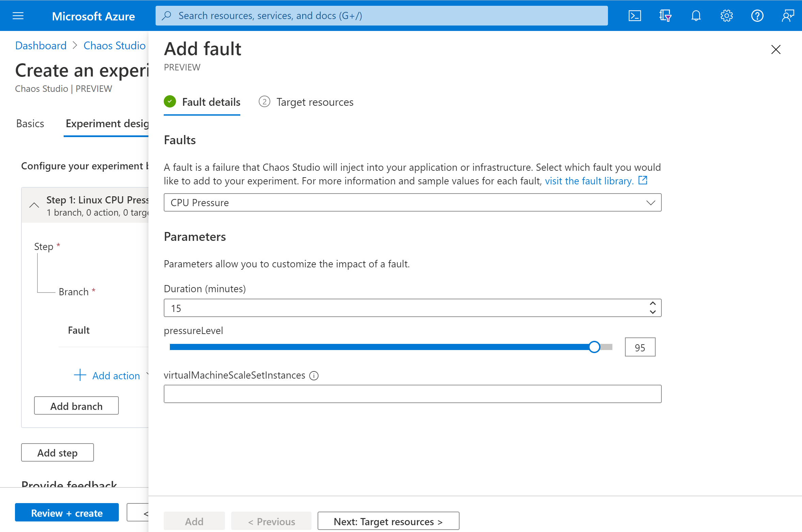Image resolution: width=802 pixels, height=532 pixels.
Task: Click the Add branch button
Action: (76, 406)
